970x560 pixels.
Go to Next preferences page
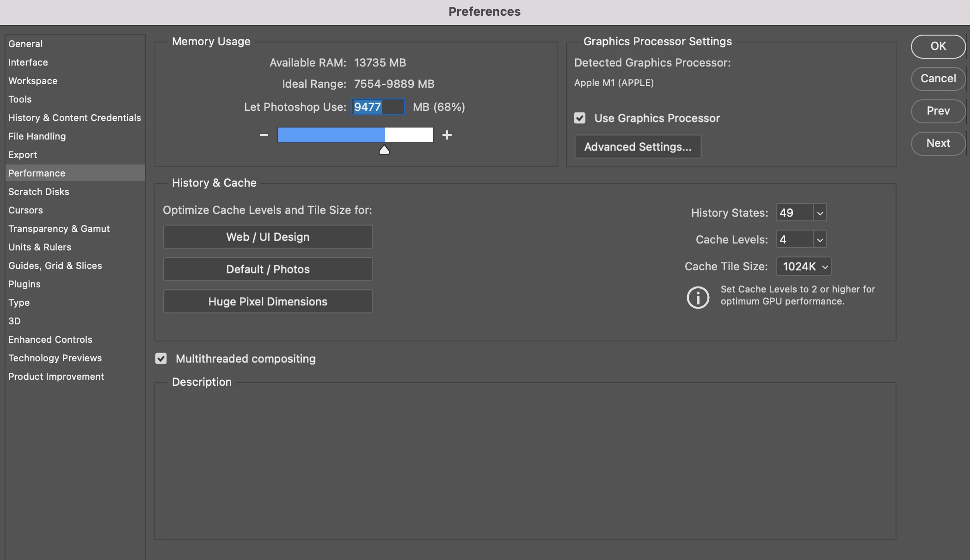tap(938, 143)
